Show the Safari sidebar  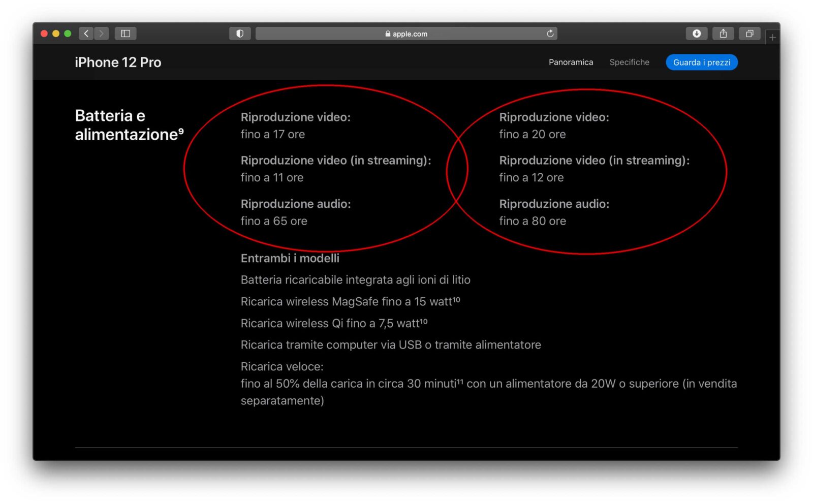point(126,34)
